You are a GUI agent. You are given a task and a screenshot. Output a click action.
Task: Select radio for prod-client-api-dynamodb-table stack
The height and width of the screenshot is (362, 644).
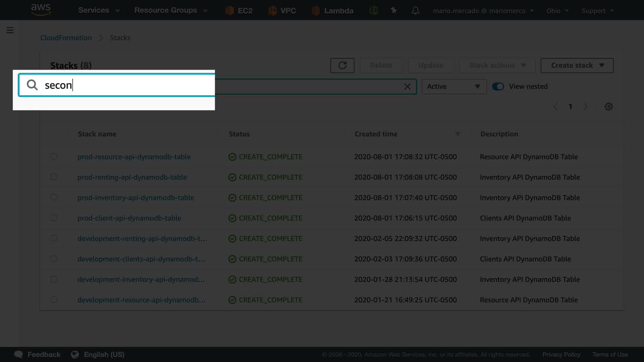coord(54,218)
